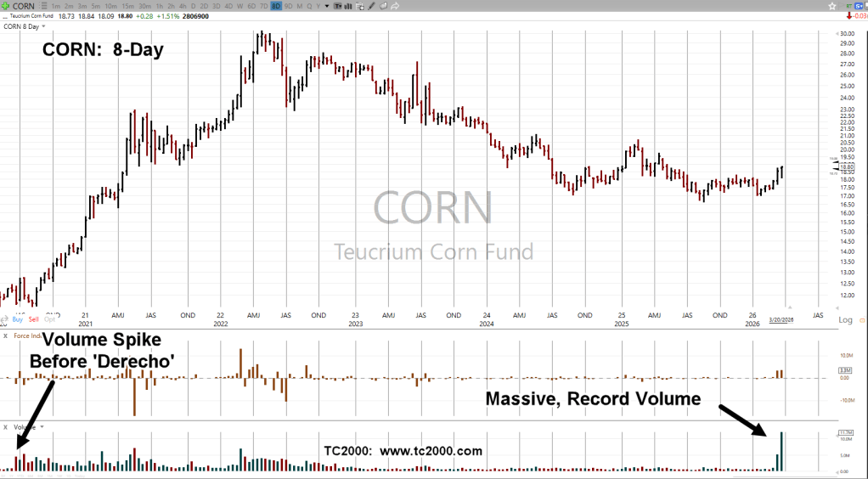Close the Force Index pane with X
This screenshot has width=868, height=479.
[x=6, y=335]
